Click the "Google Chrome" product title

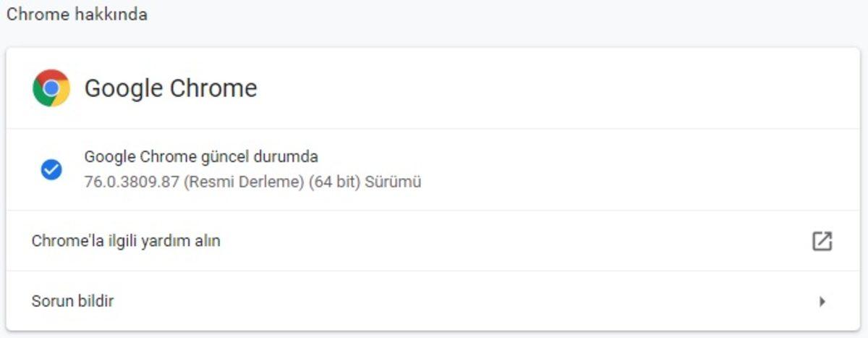[171, 88]
